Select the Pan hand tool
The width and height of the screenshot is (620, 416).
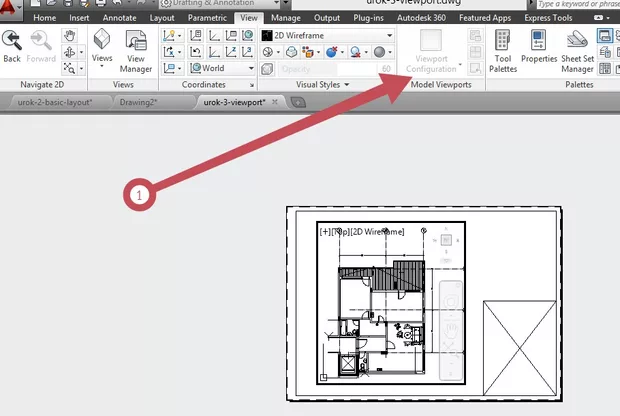(x=69, y=34)
